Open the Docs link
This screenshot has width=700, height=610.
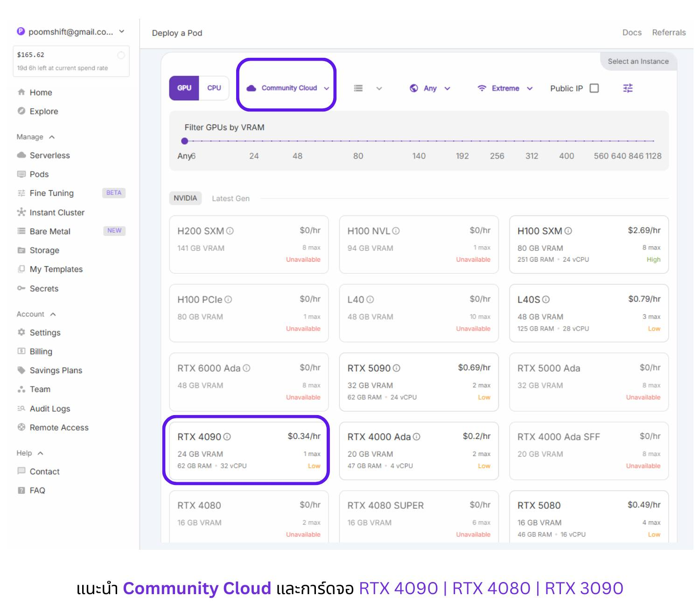[x=632, y=33]
